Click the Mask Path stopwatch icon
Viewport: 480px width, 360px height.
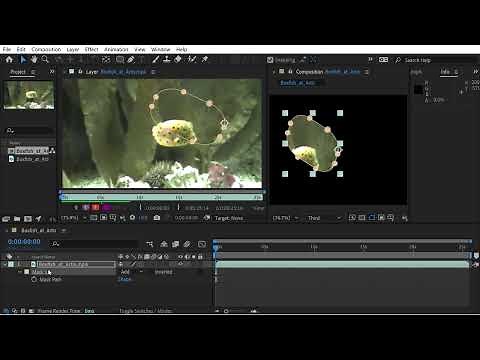pyautogui.click(x=34, y=280)
